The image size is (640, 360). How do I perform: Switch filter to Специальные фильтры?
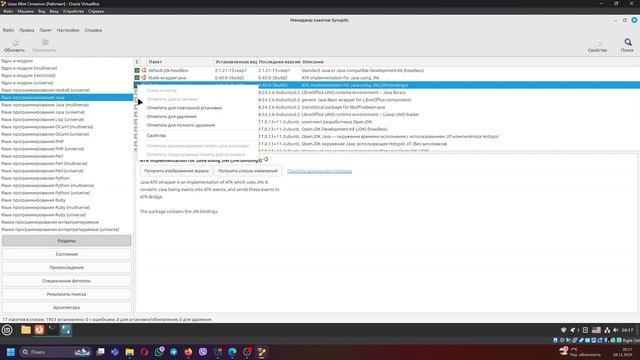coord(67,281)
